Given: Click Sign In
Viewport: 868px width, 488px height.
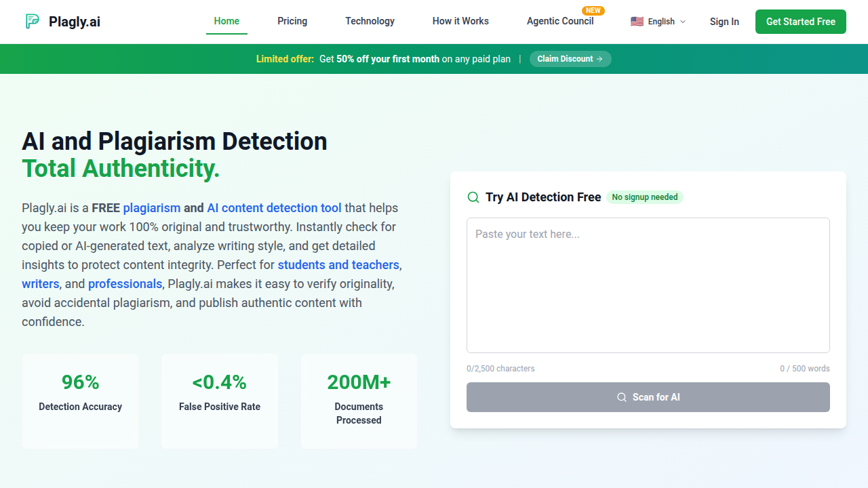Looking at the screenshot, I should click(724, 22).
